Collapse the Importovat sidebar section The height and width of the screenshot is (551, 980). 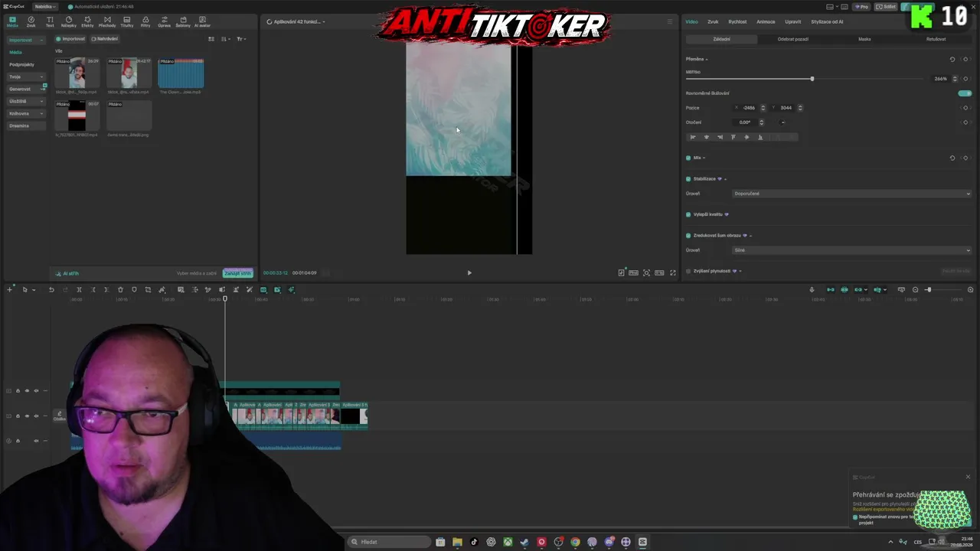click(26, 40)
